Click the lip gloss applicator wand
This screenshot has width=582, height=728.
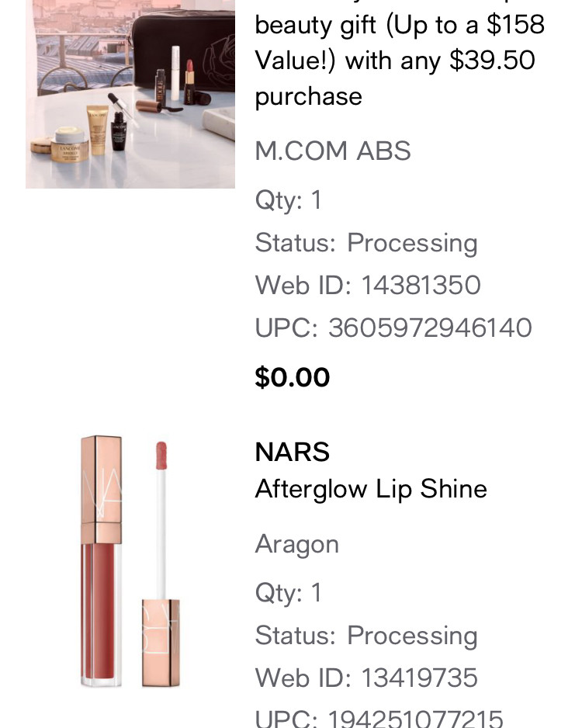[x=162, y=528]
